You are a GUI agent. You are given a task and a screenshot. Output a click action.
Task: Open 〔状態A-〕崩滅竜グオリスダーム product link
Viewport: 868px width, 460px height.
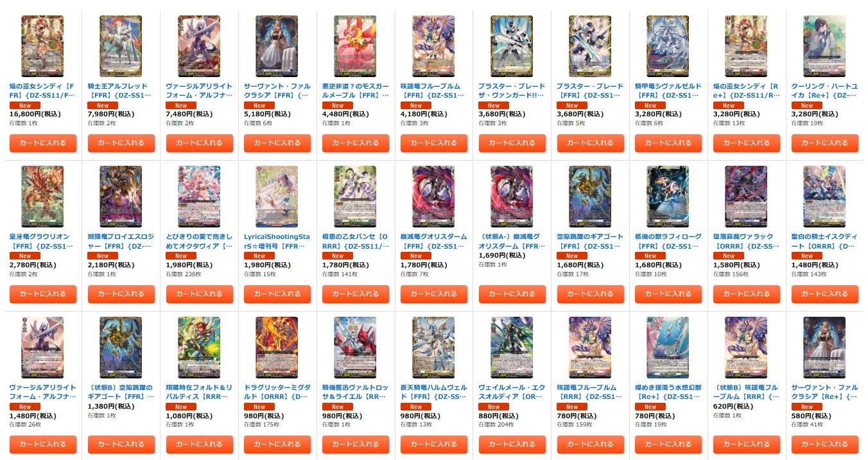pos(512,240)
